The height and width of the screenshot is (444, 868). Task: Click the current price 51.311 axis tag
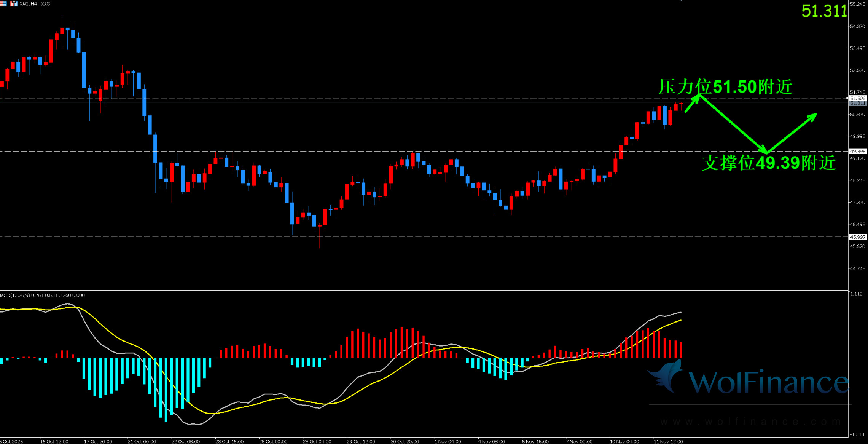pyautogui.click(x=858, y=103)
